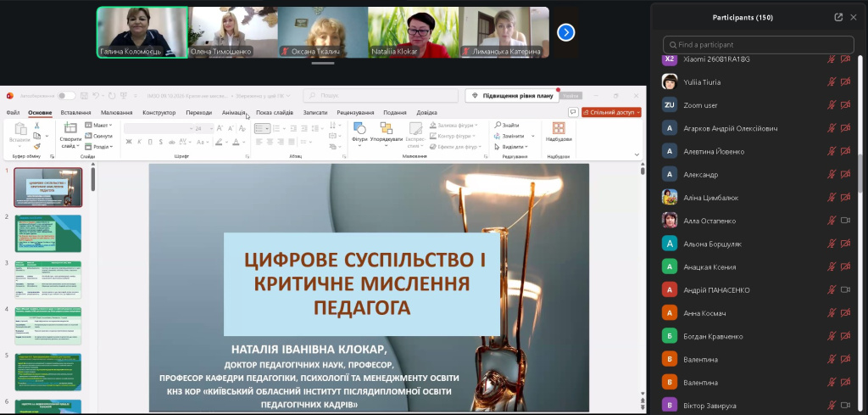Click the Скинути reset button
Image resolution: width=868 pixels, height=415 pixels.
pyautogui.click(x=98, y=136)
